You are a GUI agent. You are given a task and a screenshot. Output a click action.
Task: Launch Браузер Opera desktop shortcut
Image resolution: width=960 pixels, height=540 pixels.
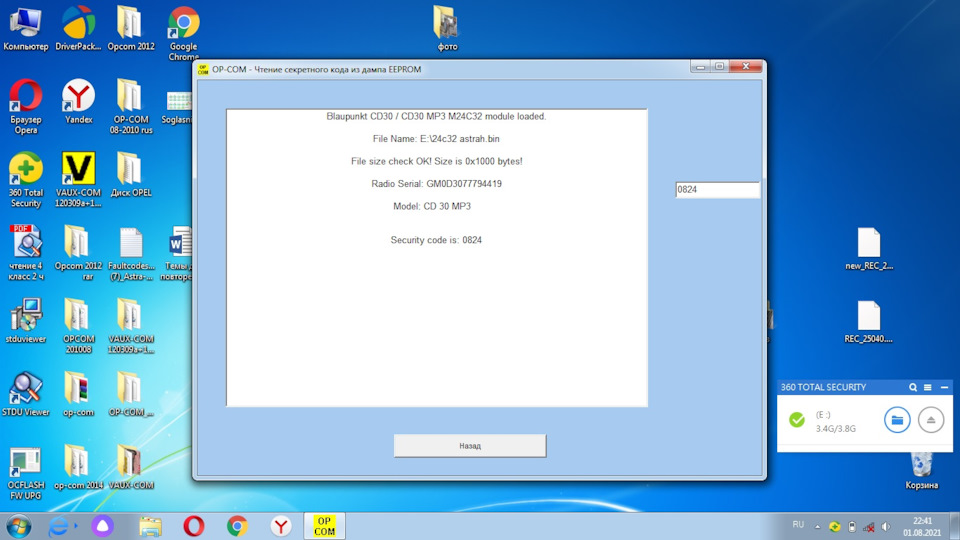pos(26,107)
